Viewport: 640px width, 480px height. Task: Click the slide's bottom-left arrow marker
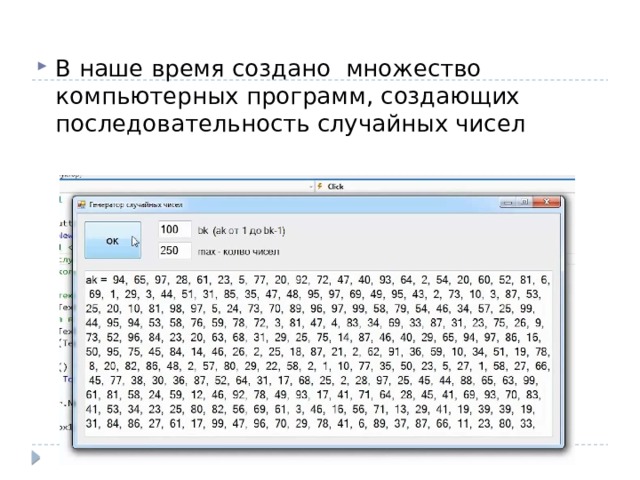(36, 458)
